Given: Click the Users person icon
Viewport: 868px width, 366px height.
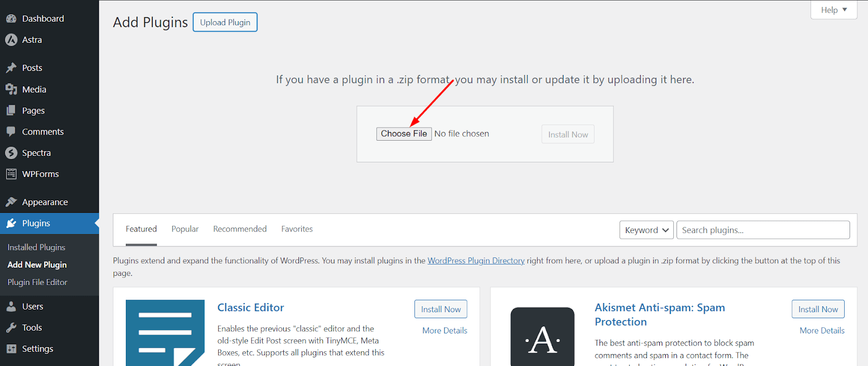Looking at the screenshot, I should click(x=11, y=306).
